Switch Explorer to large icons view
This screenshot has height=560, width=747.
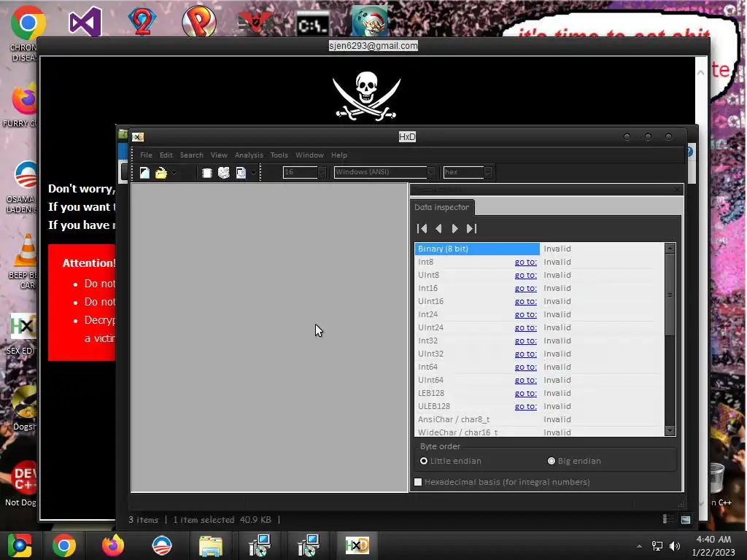[x=686, y=519]
